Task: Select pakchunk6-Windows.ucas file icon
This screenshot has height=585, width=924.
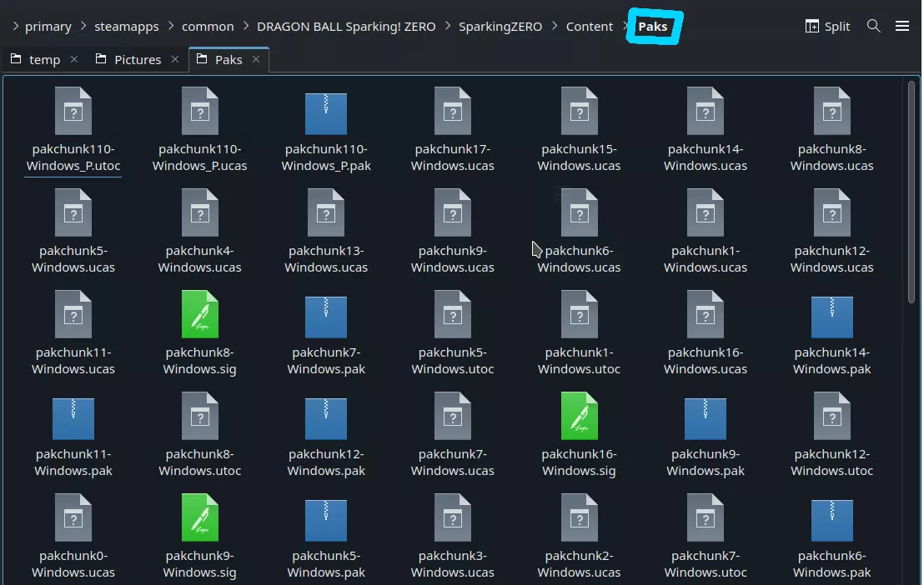Action: tap(580, 212)
